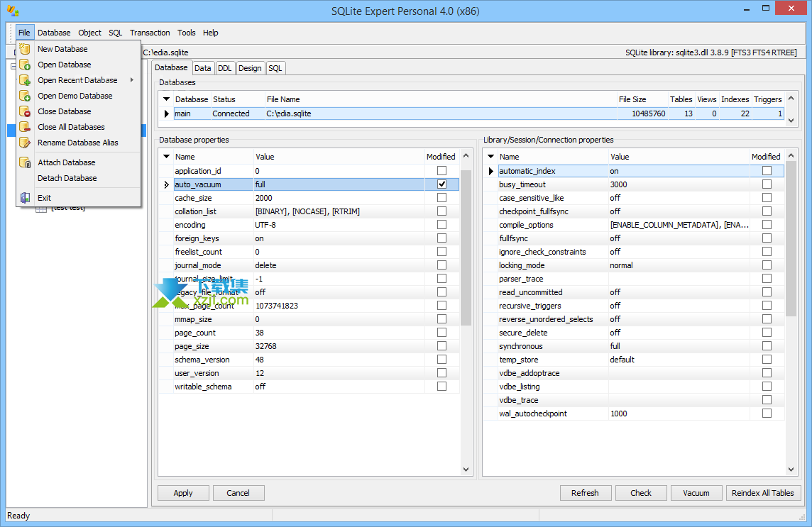Open the Tools menu
This screenshot has height=527, width=812.
tap(187, 33)
